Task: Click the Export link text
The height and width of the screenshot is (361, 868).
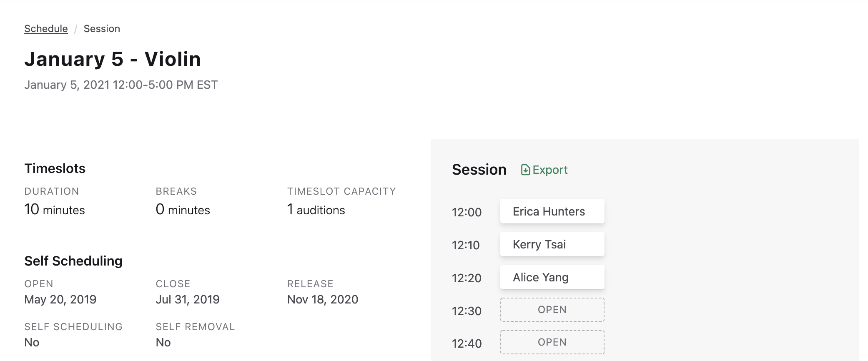Action: 550,170
